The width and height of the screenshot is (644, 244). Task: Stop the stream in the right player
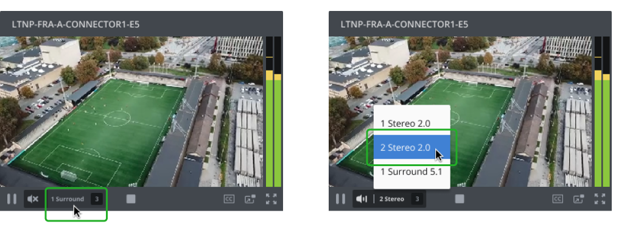pos(460,199)
